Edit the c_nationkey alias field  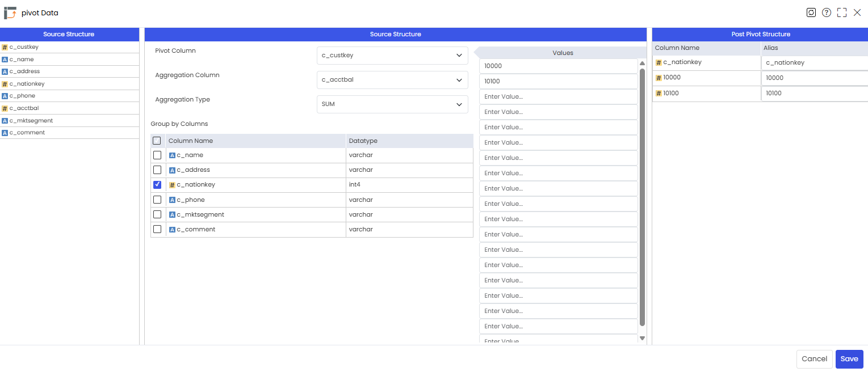815,63
